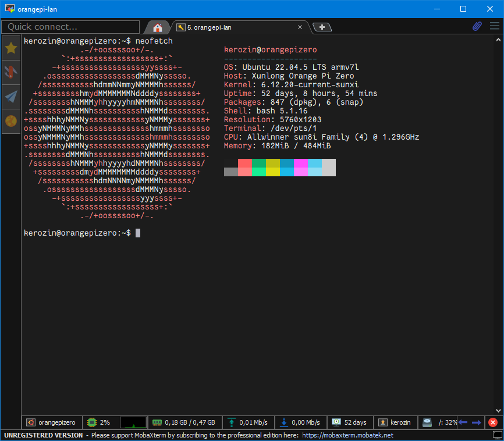
Task: Click the kerozin@orangepizero header text
Action: (x=270, y=49)
